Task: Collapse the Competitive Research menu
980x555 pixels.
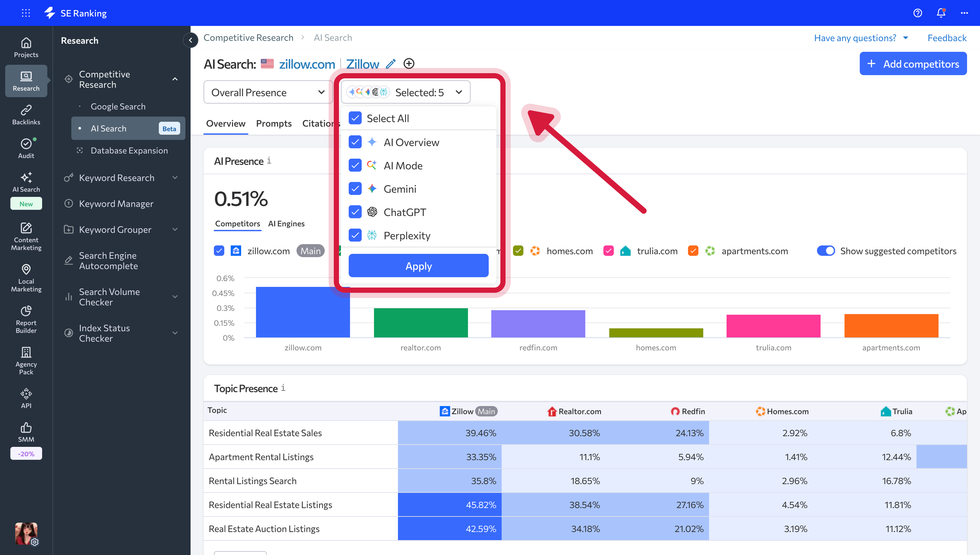Action: click(x=175, y=79)
